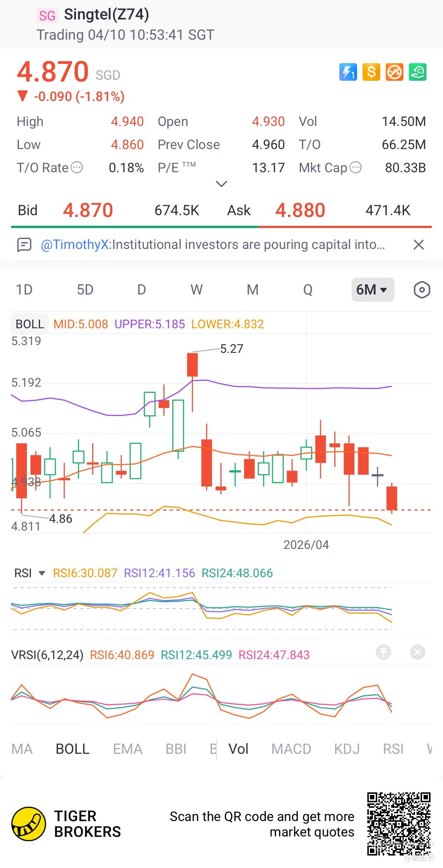The width and height of the screenshot is (443, 868).
Task: Dismiss the @TimothyX comment banner
Action: pyautogui.click(x=418, y=245)
